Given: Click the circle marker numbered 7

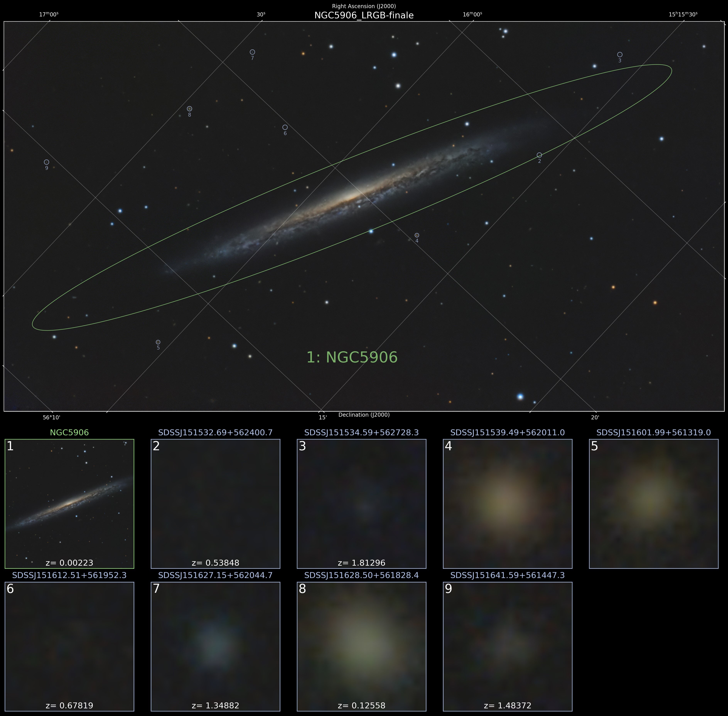Looking at the screenshot, I should (252, 52).
